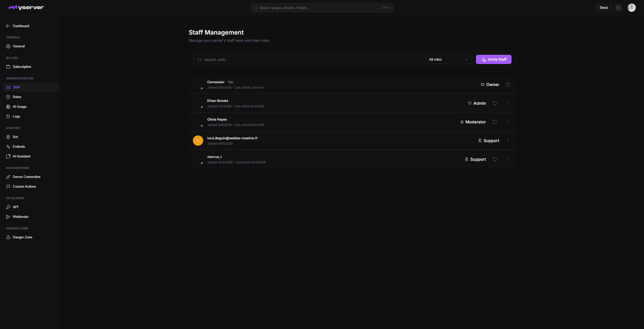Viewport: 644px width, 329px height.
Task: Open the three-dot menu for marcus_t
Action: [508, 159]
